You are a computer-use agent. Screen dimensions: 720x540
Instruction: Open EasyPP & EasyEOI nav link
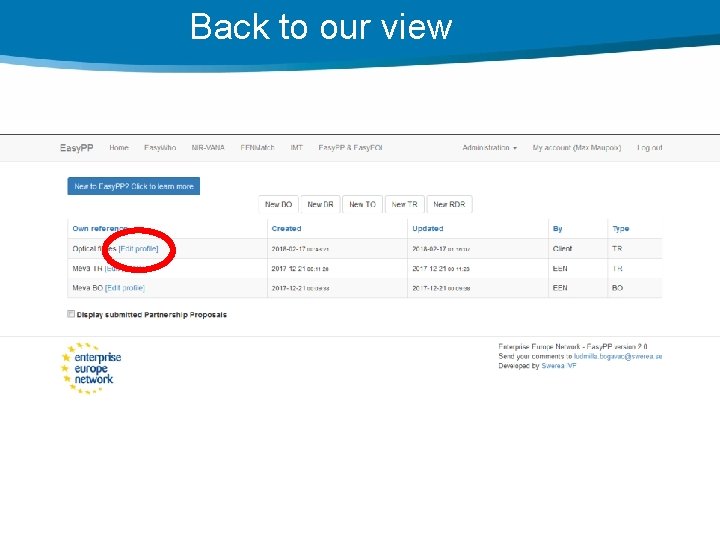[350, 148]
